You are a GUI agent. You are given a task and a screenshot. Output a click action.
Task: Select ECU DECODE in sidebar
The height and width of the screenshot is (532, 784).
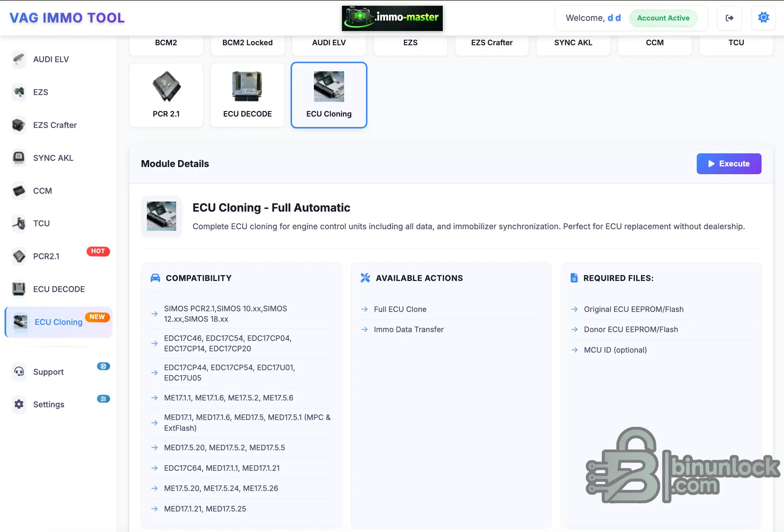tap(59, 289)
